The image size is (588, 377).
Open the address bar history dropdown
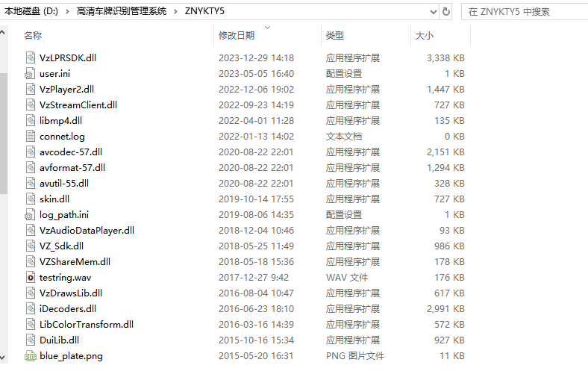point(433,12)
